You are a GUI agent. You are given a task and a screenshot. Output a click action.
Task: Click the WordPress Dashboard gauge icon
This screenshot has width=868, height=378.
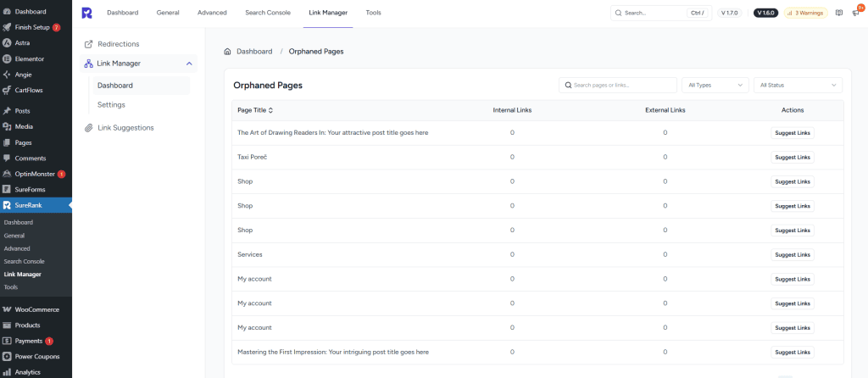(x=7, y=12)
